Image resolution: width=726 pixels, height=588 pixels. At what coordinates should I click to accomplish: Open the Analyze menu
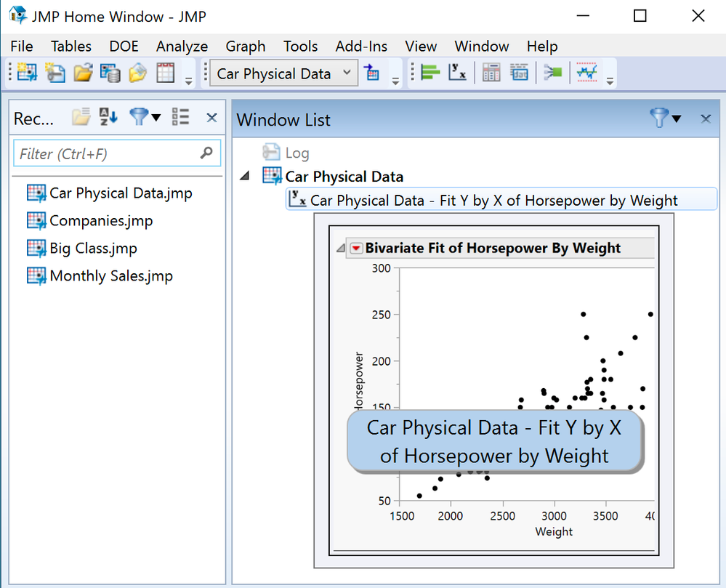tap(181, 46)
